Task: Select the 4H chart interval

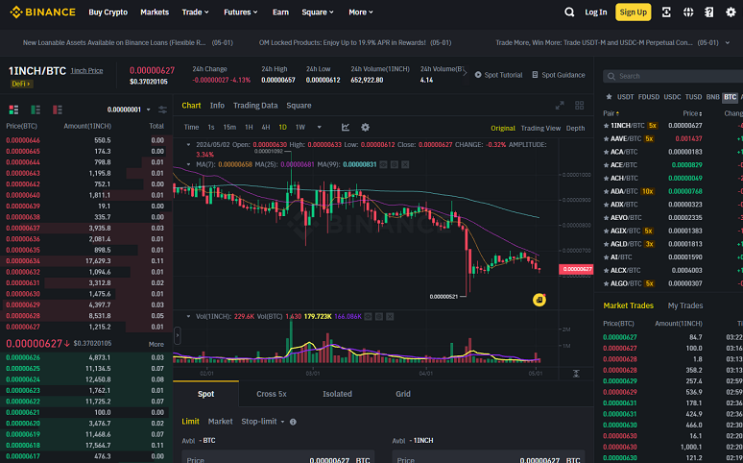Action: (265, 127)
